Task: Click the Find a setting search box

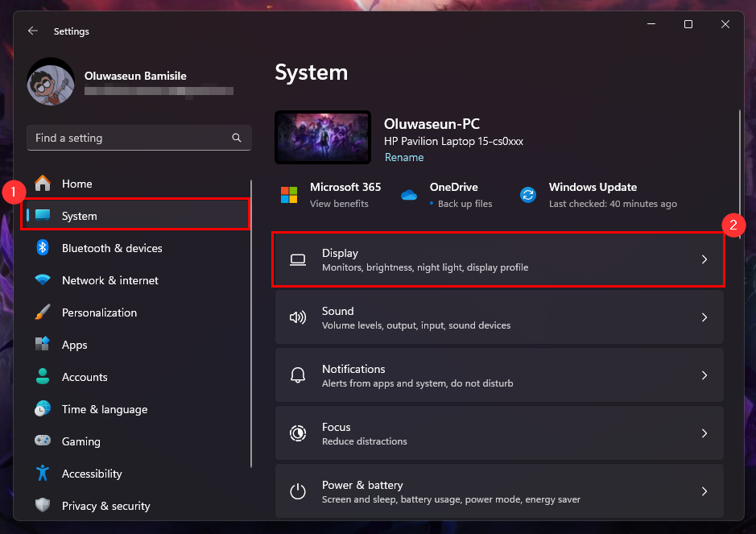Action: click(129, 138)
